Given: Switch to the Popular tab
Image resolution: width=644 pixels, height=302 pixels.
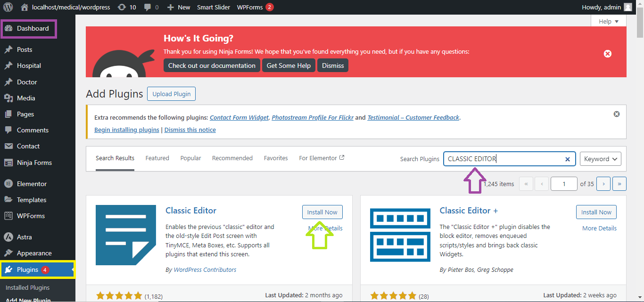Looking at the screenshot, I should (190, 158).
